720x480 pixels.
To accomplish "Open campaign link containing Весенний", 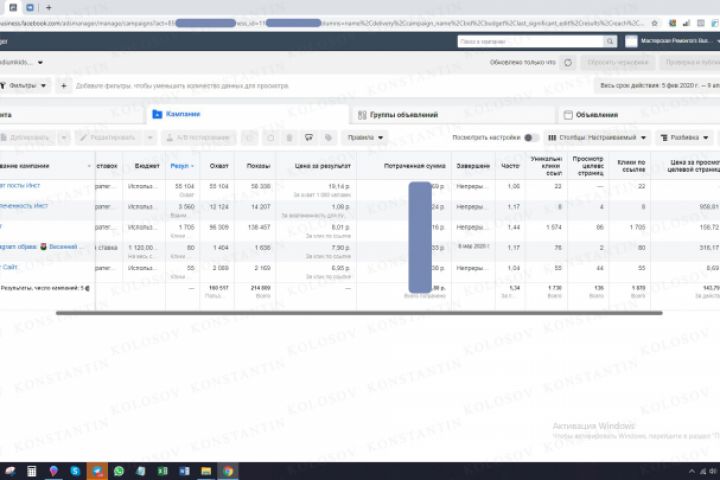I will tap(41, 247).
